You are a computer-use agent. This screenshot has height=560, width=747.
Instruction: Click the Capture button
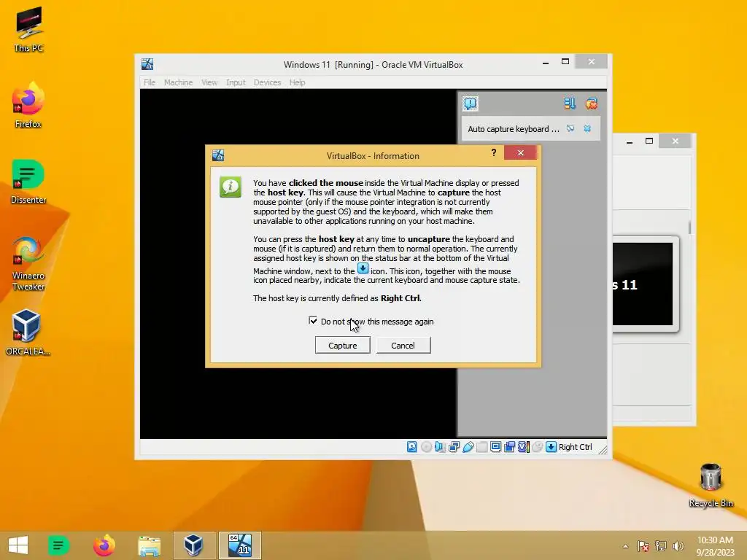(343, 345)
